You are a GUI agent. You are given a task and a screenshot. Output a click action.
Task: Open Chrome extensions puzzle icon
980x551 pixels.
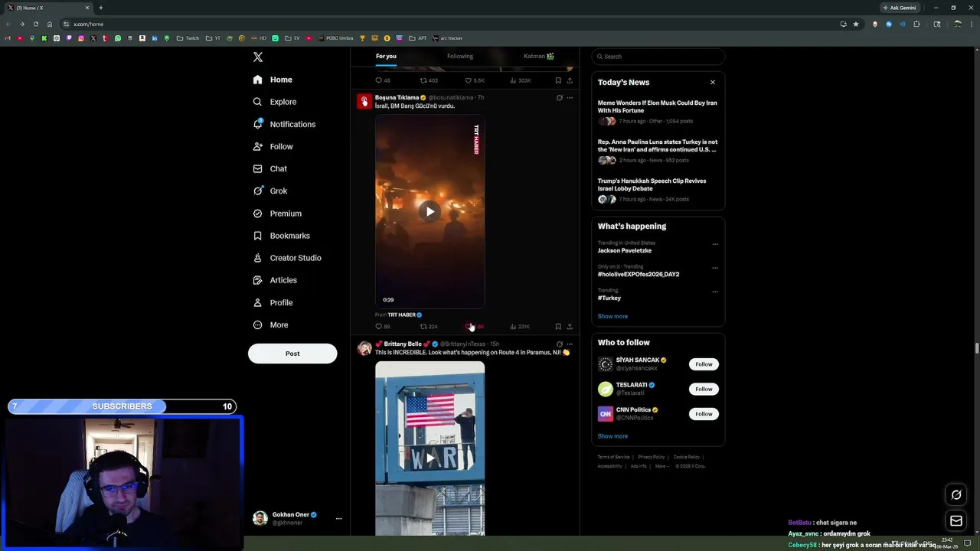[917, 24]
